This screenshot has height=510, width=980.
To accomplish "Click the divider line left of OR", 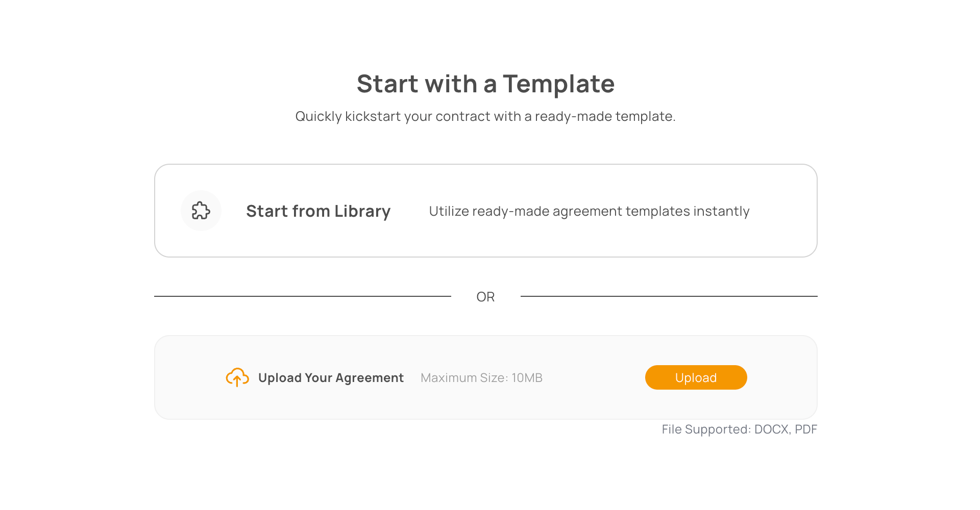I will tap(302, 296).
